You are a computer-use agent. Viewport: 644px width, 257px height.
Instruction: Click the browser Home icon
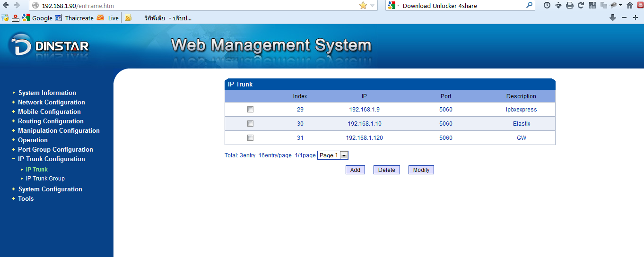click(x=629, y=5)
